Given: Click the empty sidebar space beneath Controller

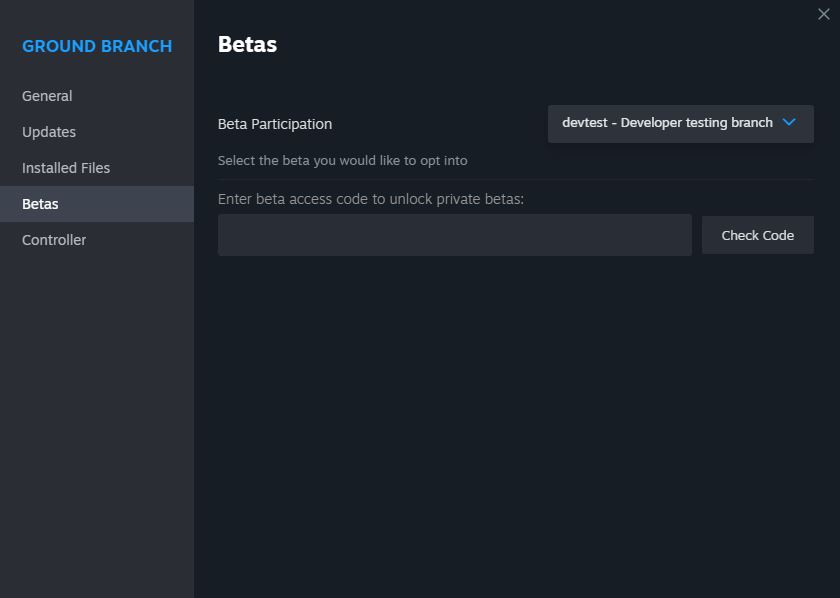Looking at the screenshot, I should point(97,420).
